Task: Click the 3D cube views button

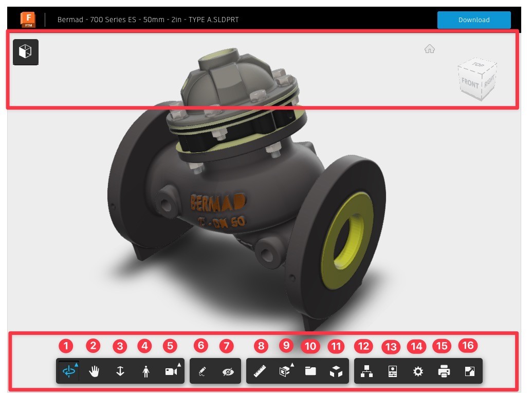Action: coord(26,52)
